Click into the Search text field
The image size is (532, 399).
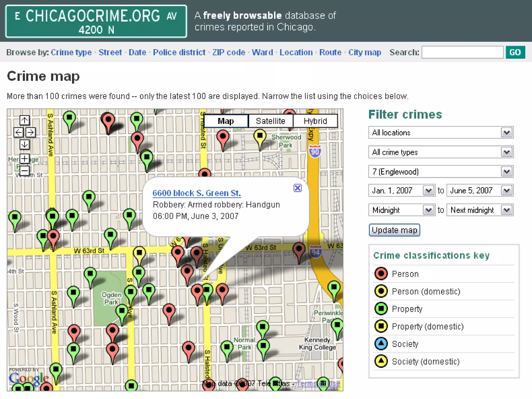coord(462,52)
